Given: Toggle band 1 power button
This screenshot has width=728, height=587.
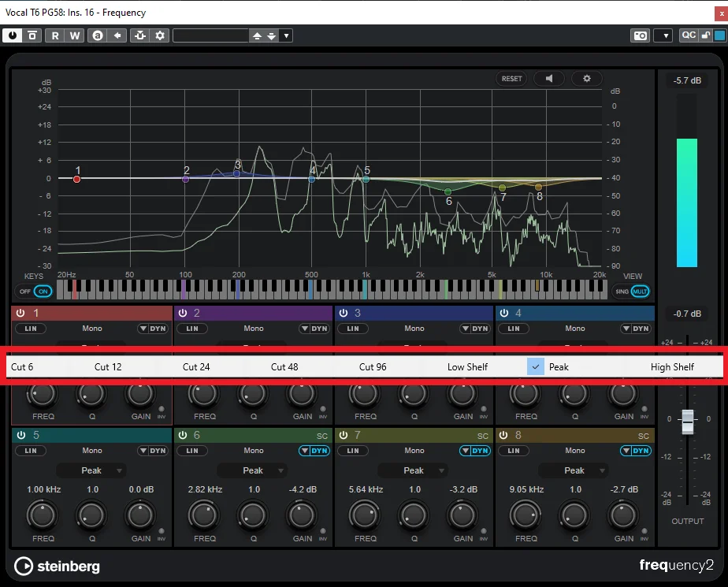Looking at the screenshot, I should 20,313.
